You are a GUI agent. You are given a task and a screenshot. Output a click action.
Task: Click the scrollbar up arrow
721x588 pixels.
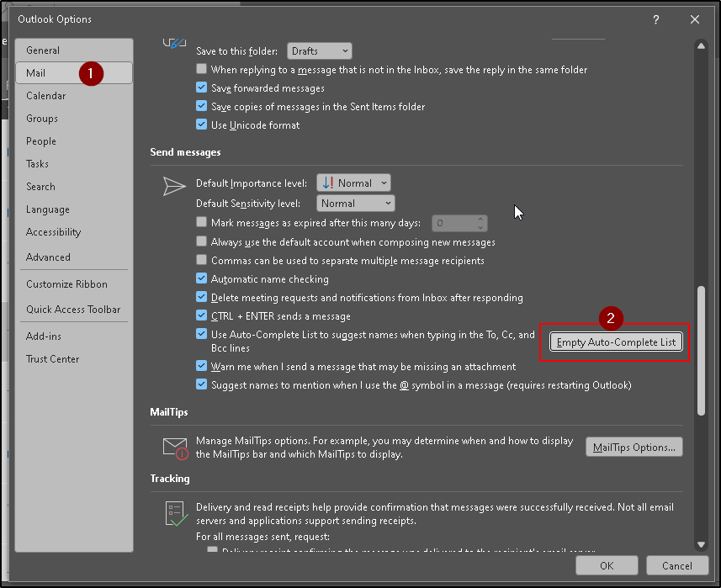coord(701,46)
